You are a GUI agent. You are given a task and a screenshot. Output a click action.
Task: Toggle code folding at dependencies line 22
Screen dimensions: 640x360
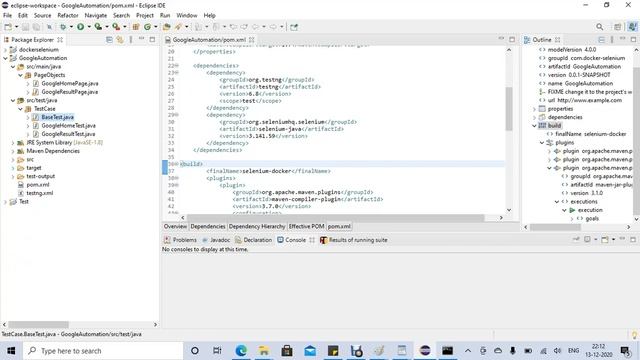pos(177,66)
